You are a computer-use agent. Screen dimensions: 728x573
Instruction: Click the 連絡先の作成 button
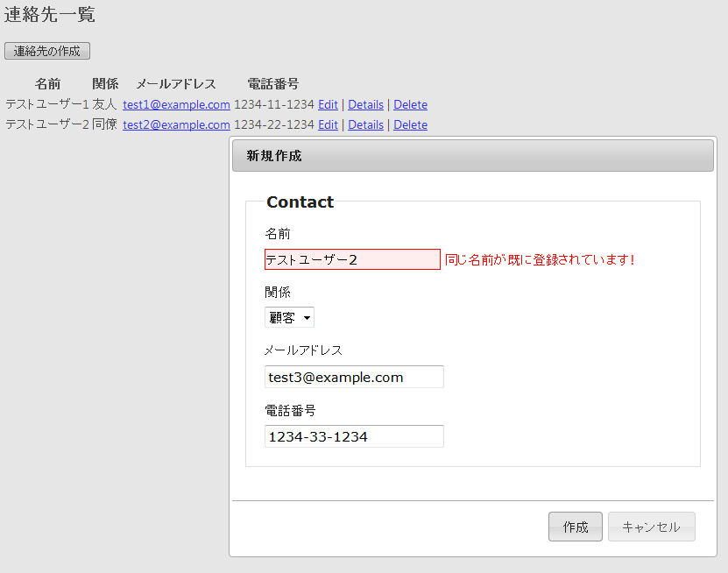(x=47, y=51)
